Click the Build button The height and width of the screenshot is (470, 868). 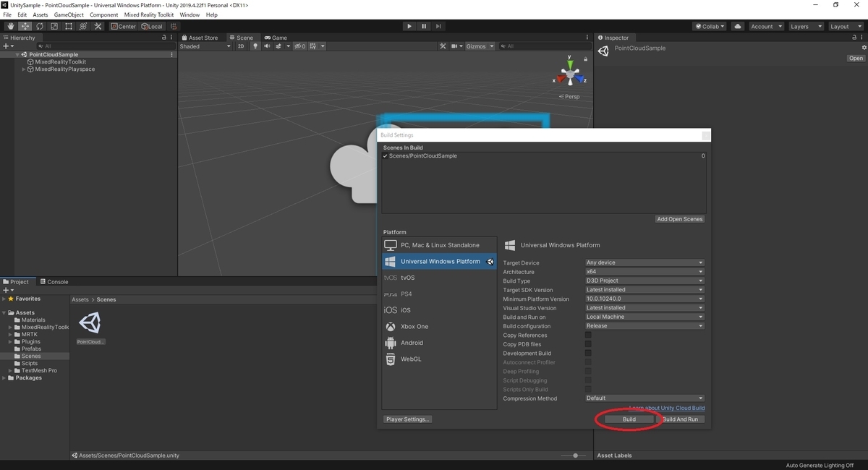click(x=629, y=419)
